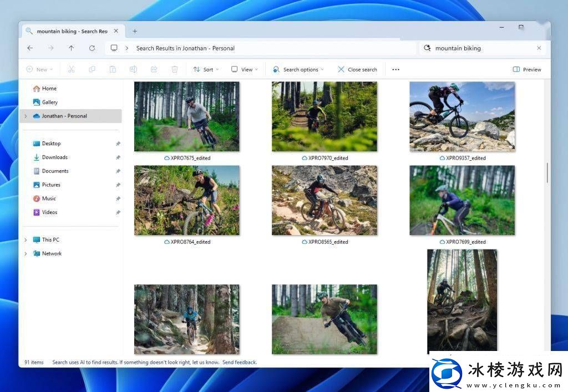Copy files with the Copy icon
Screen dimensions: 568x392
click(92, 69)
